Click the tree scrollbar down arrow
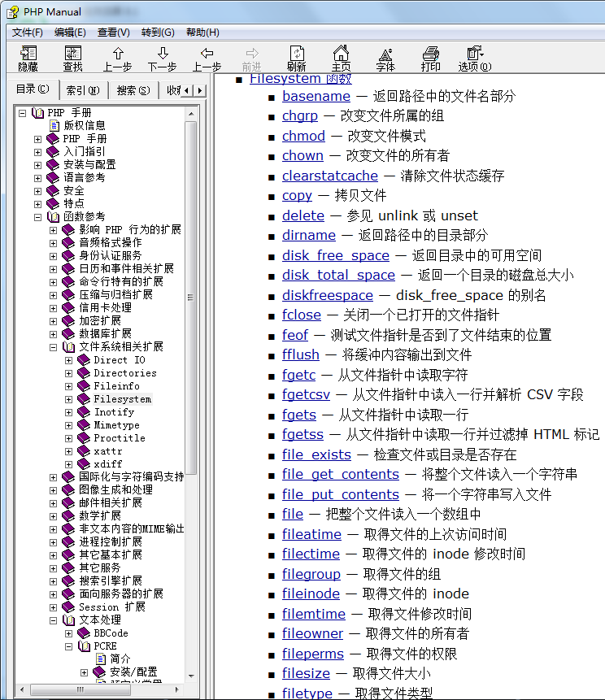 pos(191,676)
